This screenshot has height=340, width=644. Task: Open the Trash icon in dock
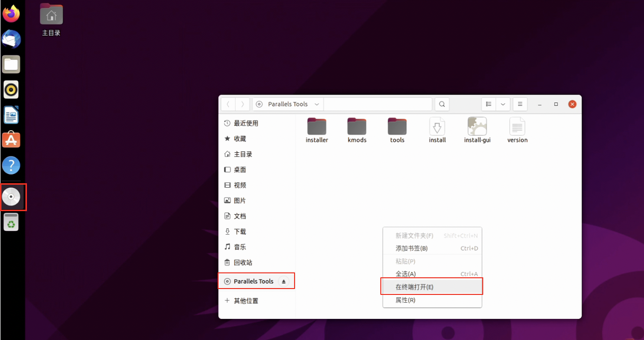pos(11,222)
